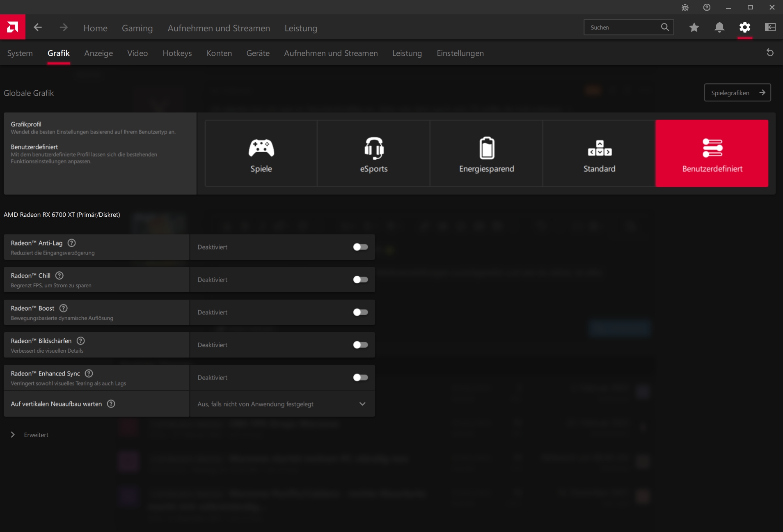Screen dimensions: 783x532
Task: Open the Home menu
Action: click(x=96, y=28)
